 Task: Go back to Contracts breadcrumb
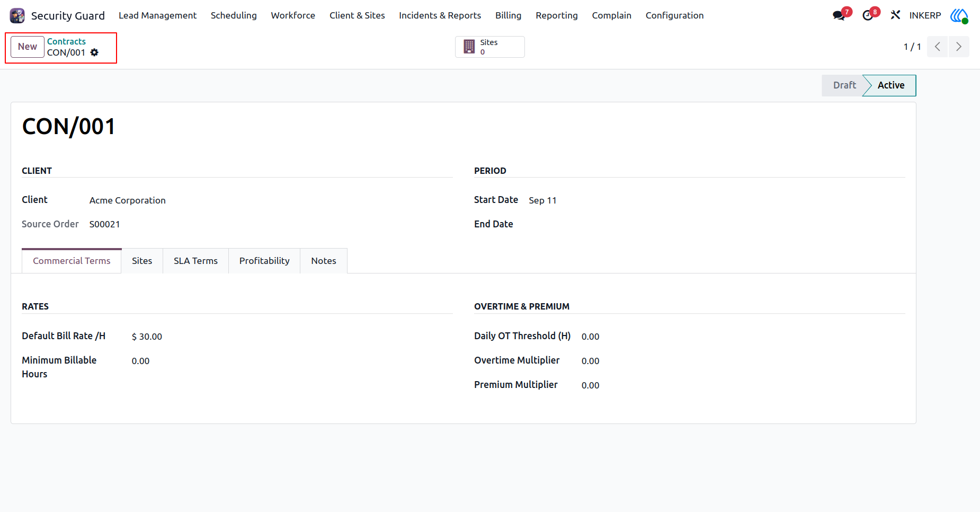click(x=66, y=41)
